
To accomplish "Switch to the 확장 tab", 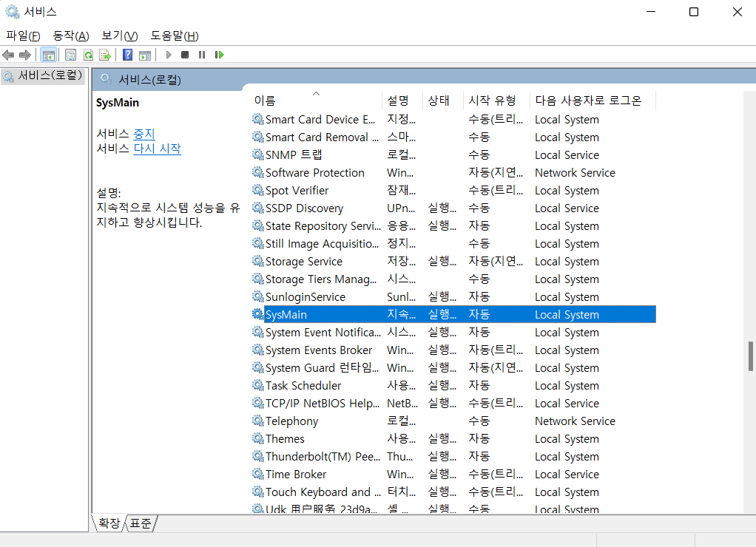I will (108, 523).
